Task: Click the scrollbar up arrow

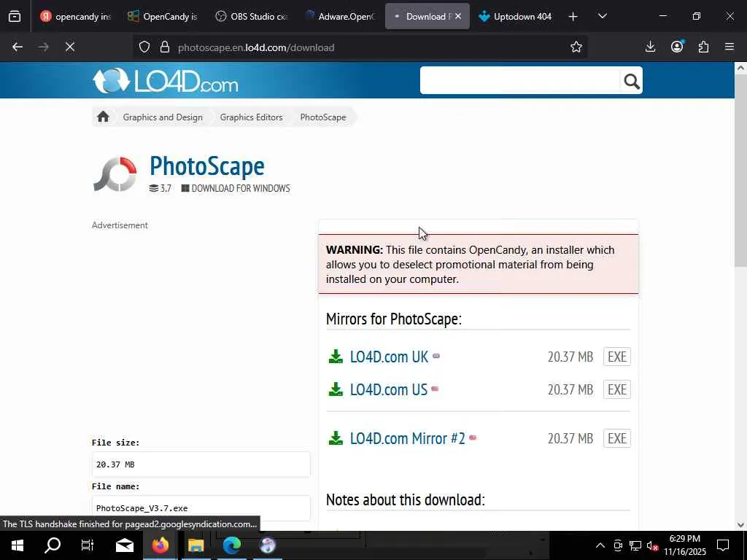Action: click(x=740, y=68)
